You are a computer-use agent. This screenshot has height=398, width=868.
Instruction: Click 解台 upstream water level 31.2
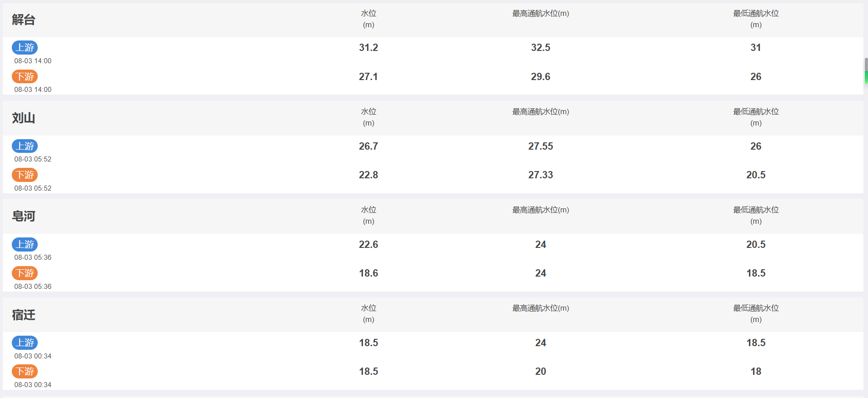pyautogui.click(x=369, y=47)
